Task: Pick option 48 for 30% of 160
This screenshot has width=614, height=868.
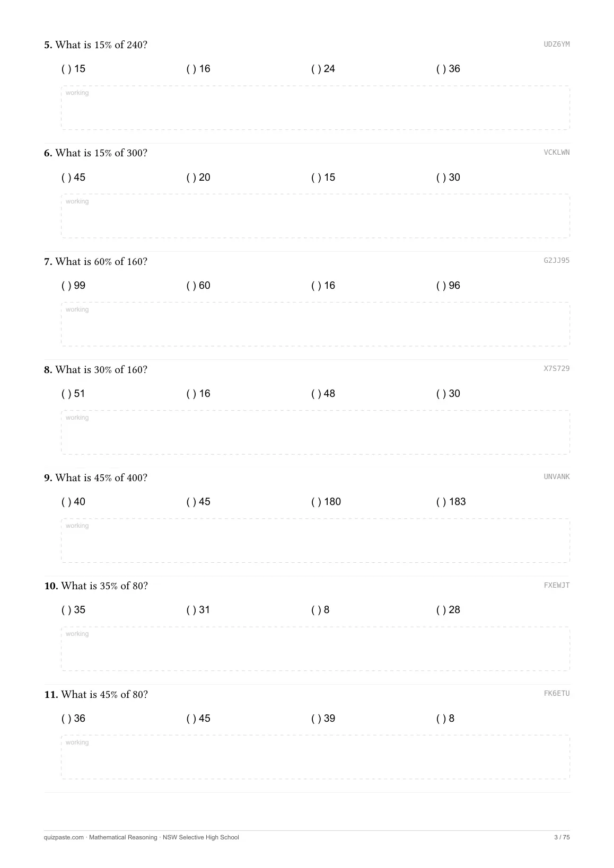Action: pyautogui.click(x=323, y=394)
